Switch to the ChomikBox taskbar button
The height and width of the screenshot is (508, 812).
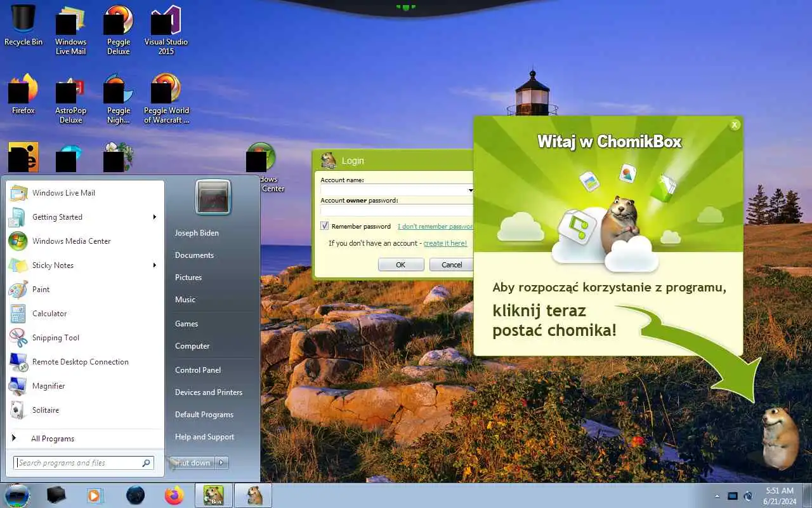(x=213, y=495)
